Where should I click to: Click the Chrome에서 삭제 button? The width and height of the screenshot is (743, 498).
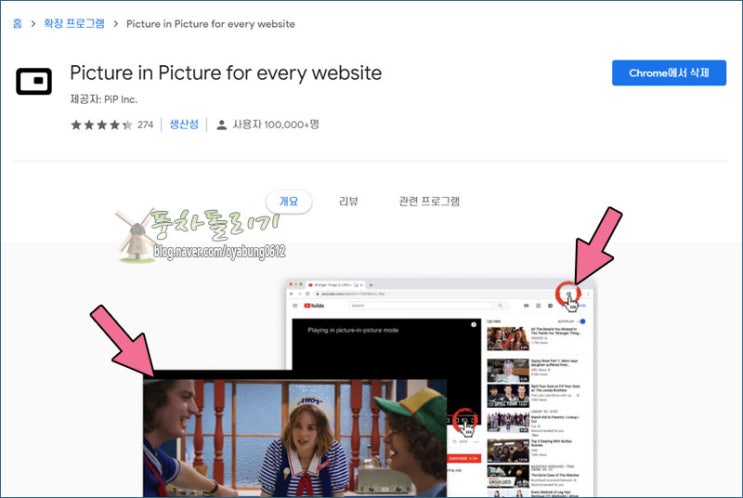coord(669,73)
